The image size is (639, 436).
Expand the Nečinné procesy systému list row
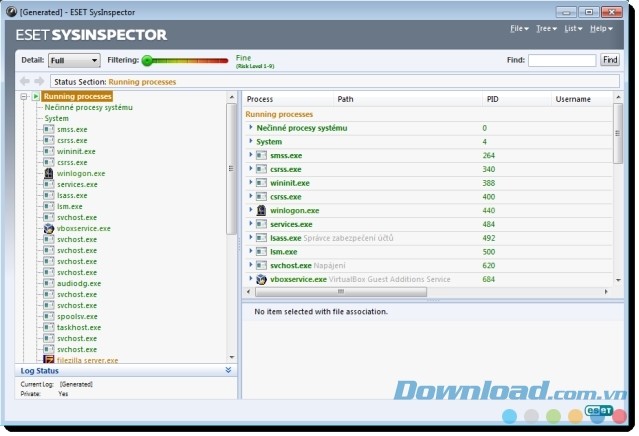click(x=251, y=128)
